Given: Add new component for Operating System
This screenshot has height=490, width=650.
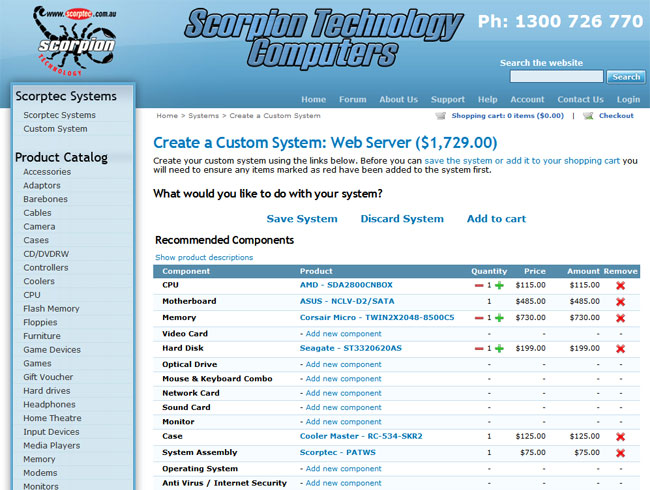Looking at the screenshot, I should [343, 469].
